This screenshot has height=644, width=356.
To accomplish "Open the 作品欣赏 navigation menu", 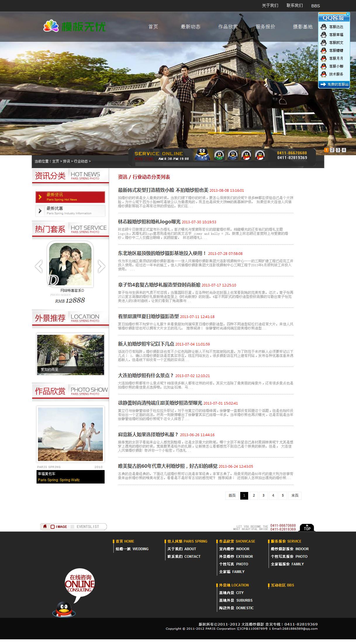I will point(228,27).
